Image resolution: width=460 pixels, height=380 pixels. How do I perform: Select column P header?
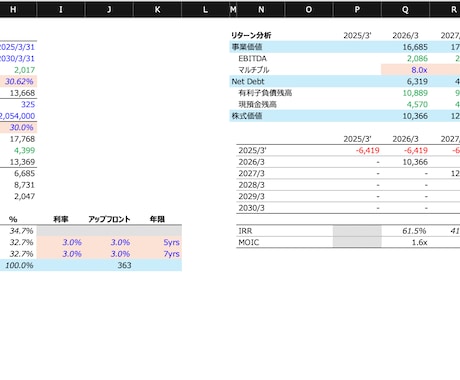(357, 10)
